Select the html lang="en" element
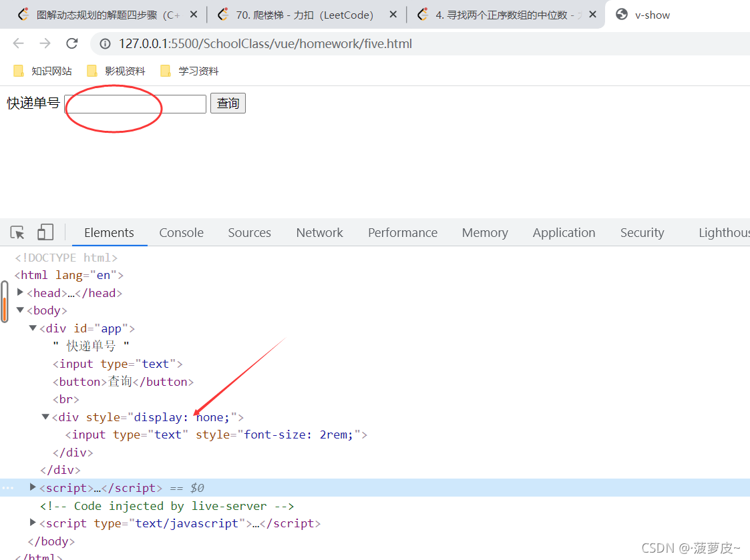This screenshot has height=560, width=750. click(x=69, y=276)
